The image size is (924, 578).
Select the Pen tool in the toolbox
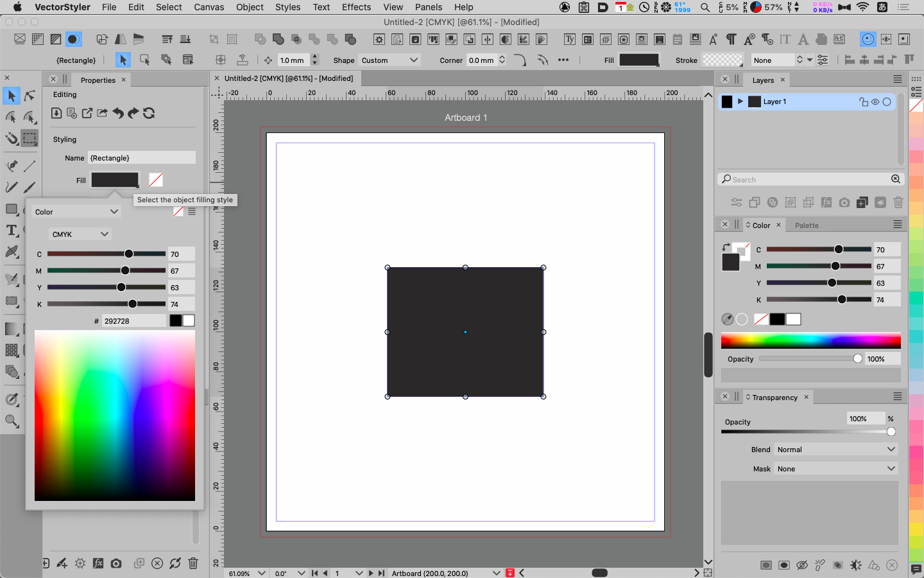12,166
